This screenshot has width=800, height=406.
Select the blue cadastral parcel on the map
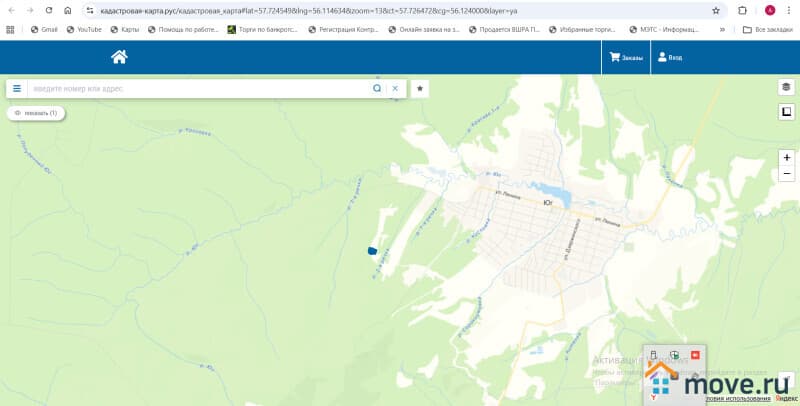(x=372, y=251)
